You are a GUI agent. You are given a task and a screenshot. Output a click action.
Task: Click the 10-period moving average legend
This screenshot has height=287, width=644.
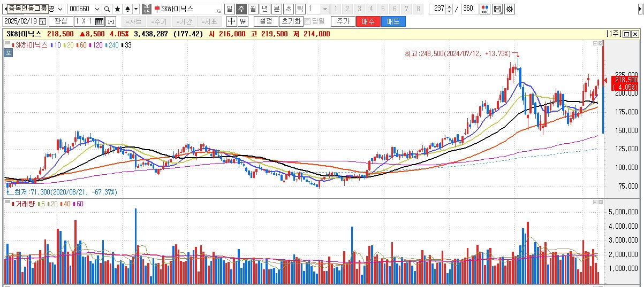[56, 45]
